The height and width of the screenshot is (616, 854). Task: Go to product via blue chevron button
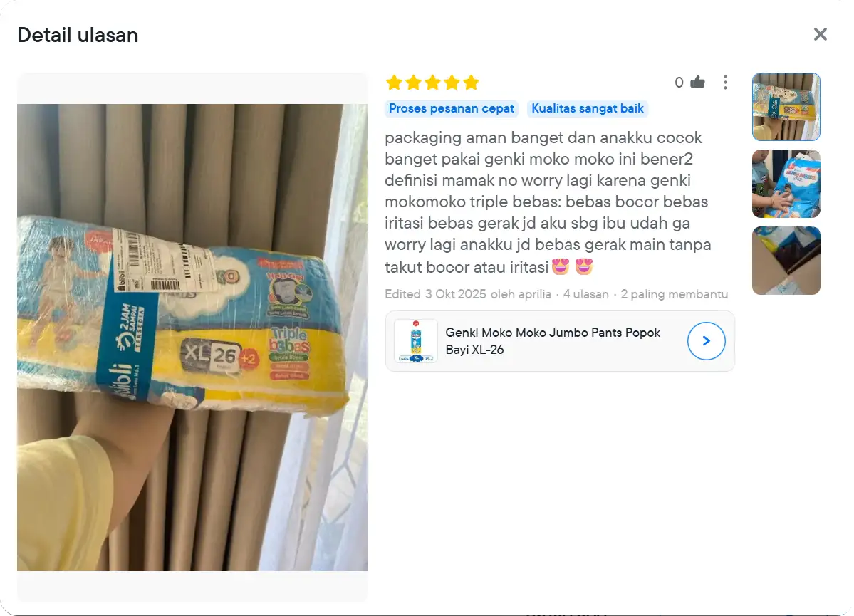tap(706, 341)
